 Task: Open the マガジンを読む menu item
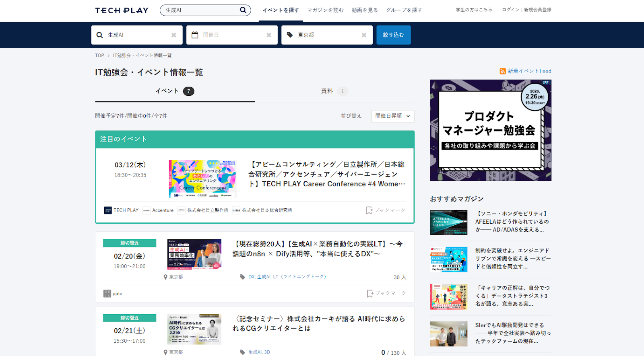(325, 10)
